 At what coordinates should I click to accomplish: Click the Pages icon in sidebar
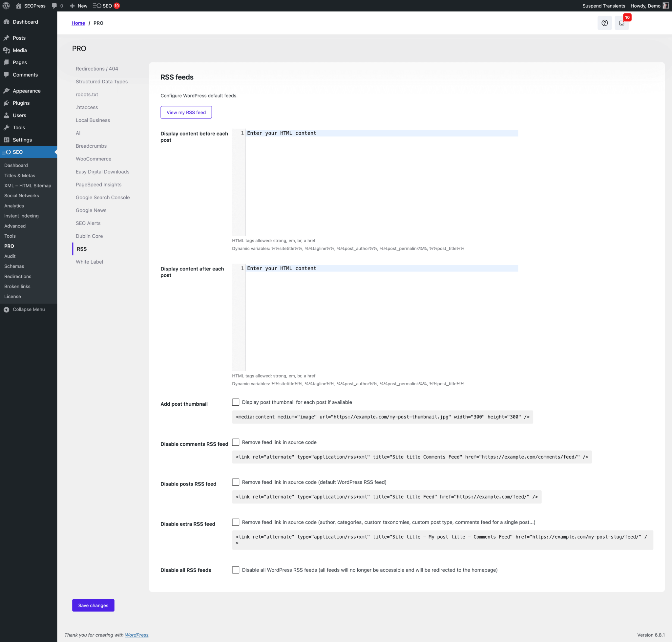click(7, 63)
